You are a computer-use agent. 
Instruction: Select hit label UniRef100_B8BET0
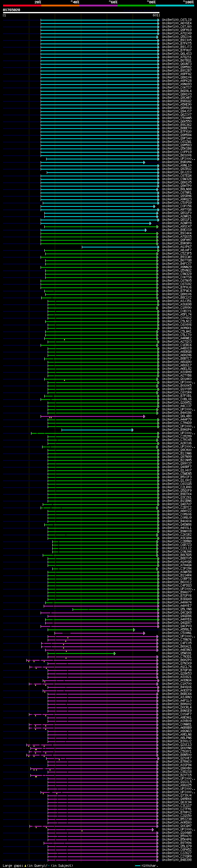[x=176, y=128]
